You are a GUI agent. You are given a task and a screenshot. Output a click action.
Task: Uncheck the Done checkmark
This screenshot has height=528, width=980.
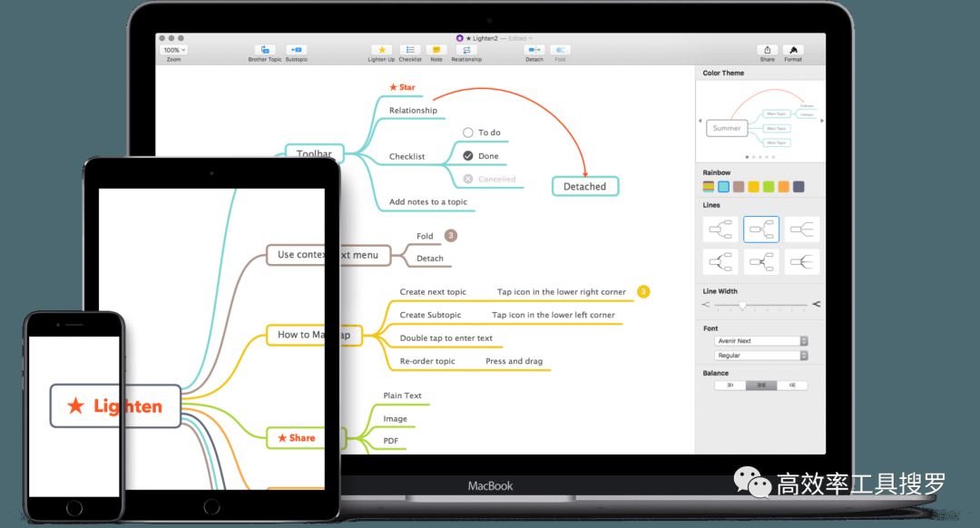click(467, 156)
